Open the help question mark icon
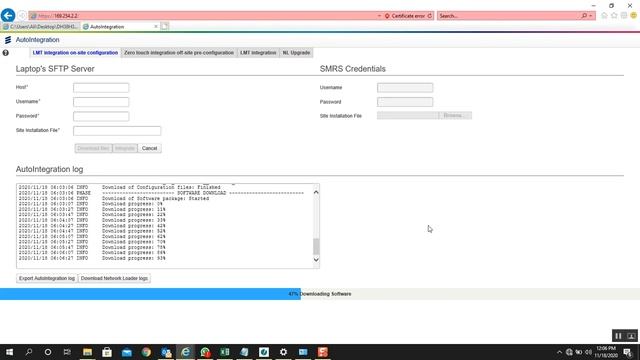This screenshot has width=640, height=360. pos(6,53)
